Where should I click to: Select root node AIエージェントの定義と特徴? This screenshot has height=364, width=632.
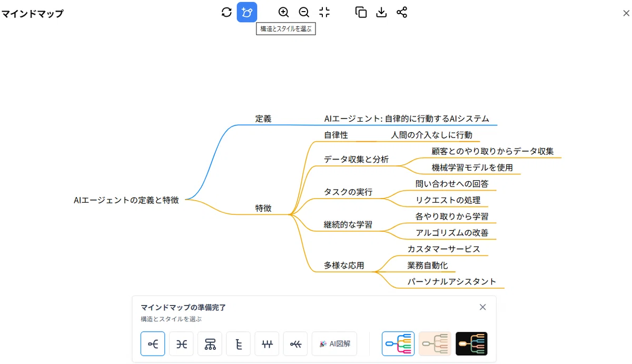click(126, 200)
